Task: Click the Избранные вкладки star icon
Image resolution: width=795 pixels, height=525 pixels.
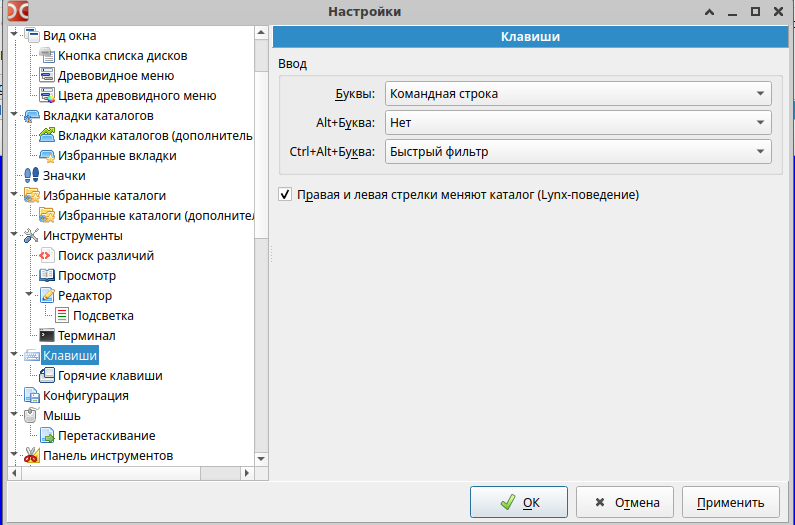Action: click(47, 156)
